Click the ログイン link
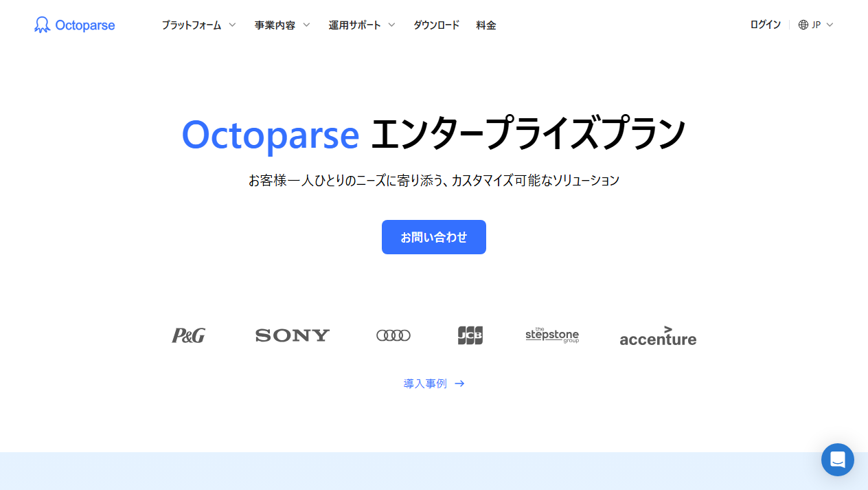The width and height of the screenshot is (868, 490). 766,25
